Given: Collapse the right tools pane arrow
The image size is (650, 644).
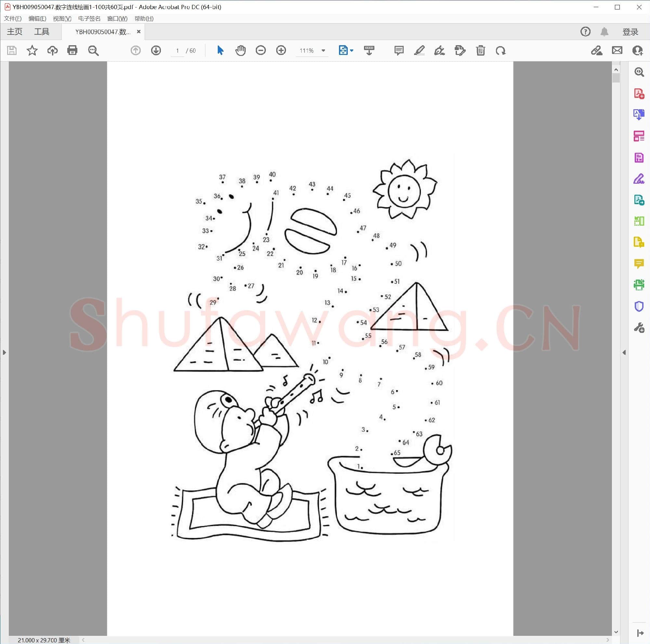Looking at the screenshot, I should pyautogui.click(x=624, y=352).
